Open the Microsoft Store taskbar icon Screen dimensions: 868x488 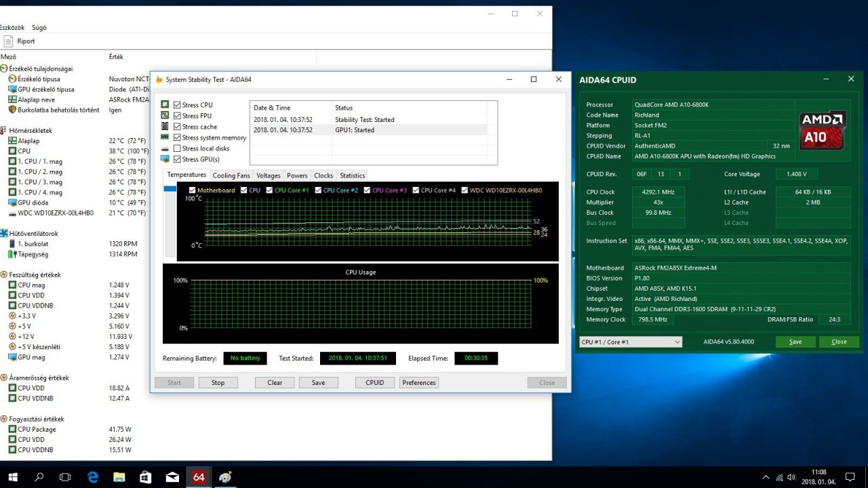145,477
